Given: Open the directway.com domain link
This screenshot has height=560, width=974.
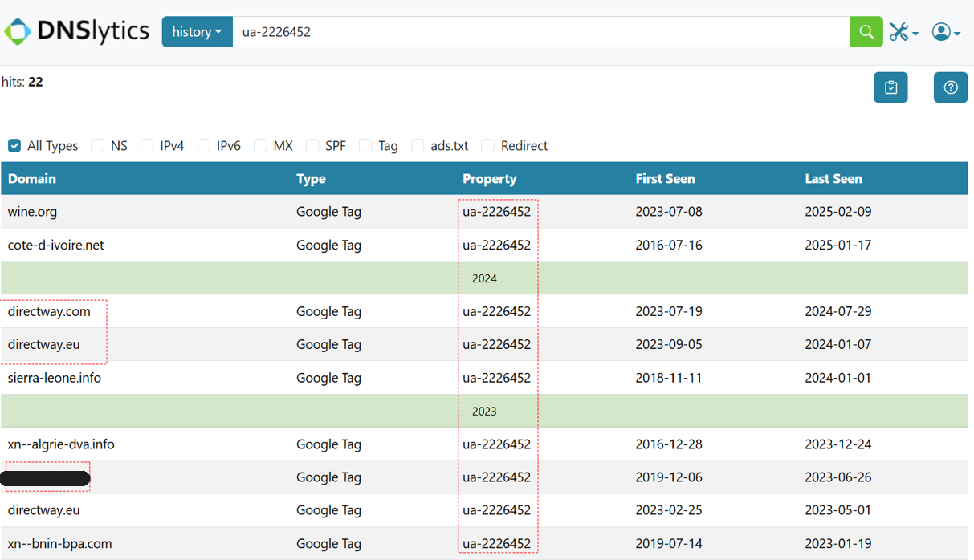Looking at the screenshot, I should pyautogui.click(x=49, y=311).
